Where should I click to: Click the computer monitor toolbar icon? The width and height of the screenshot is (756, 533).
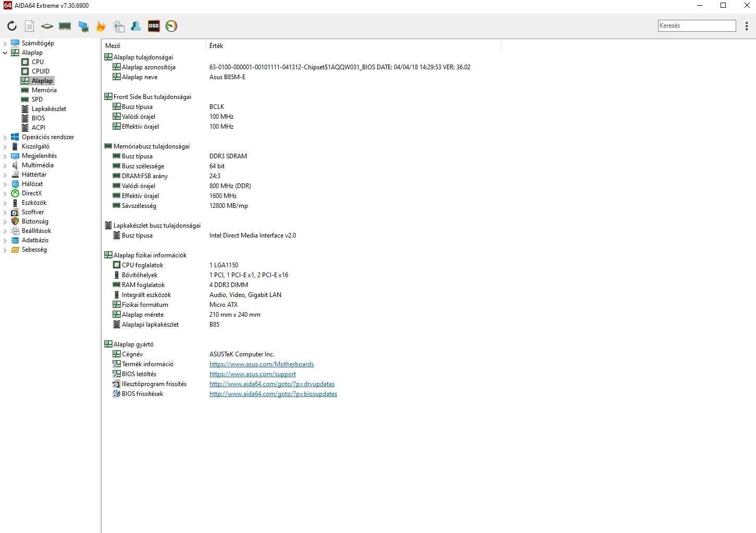[x=83, y=26]
